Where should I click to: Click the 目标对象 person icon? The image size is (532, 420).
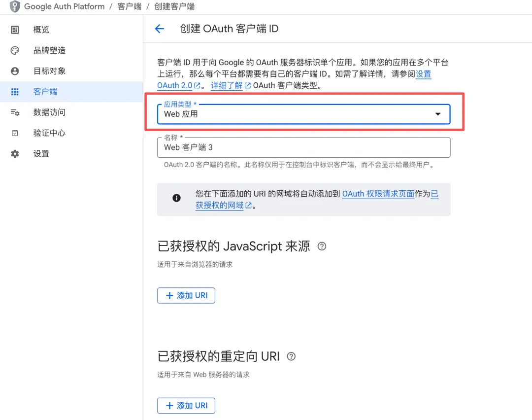click(15, 71)
